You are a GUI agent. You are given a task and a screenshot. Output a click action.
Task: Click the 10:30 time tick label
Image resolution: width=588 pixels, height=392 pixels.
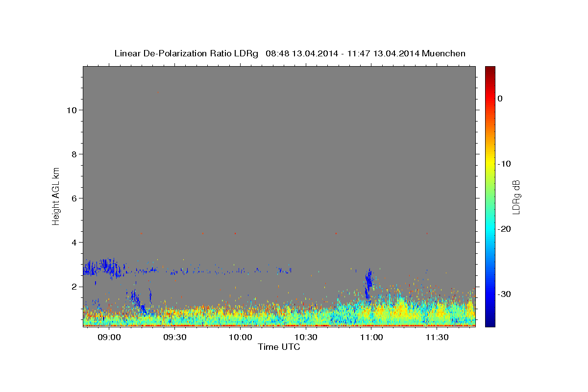click(x=306, y=337)
